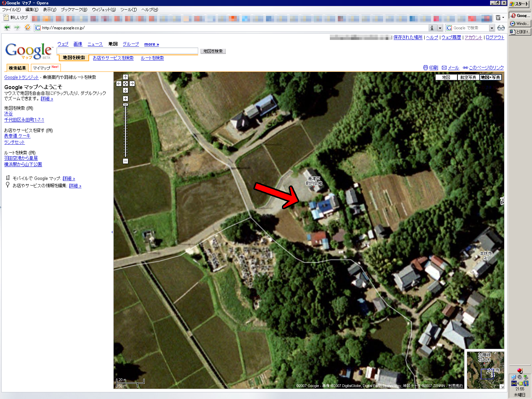Zoom out with the minus button
The height and width of the screenshot is (399, 532).
[x=125, y=161]
